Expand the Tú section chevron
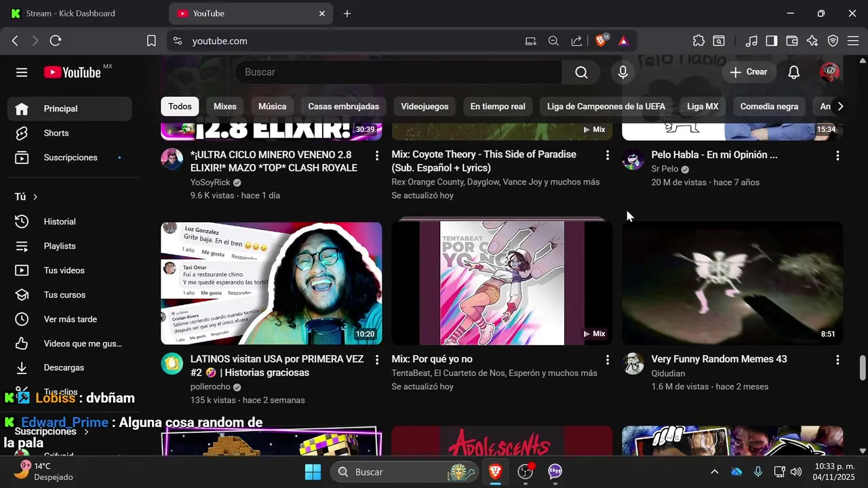Screen dimensions: 868x488 (x=35, y=197)
